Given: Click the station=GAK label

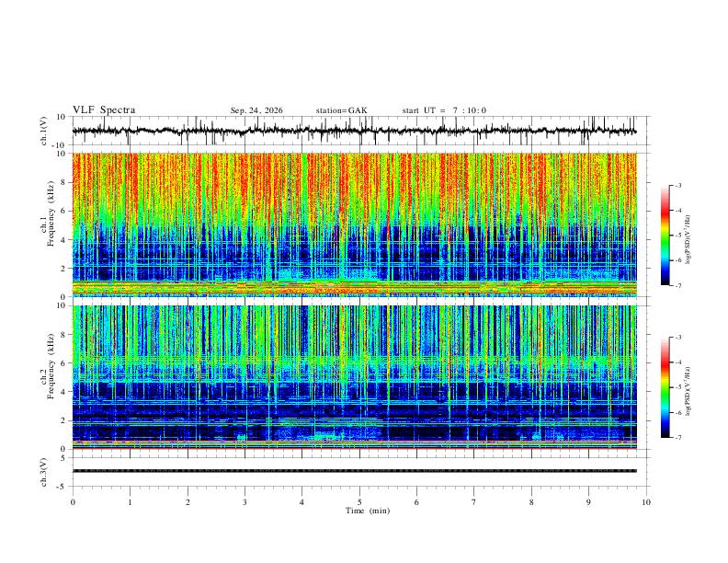Looking at the screenshot, I should tap(341, 110).
